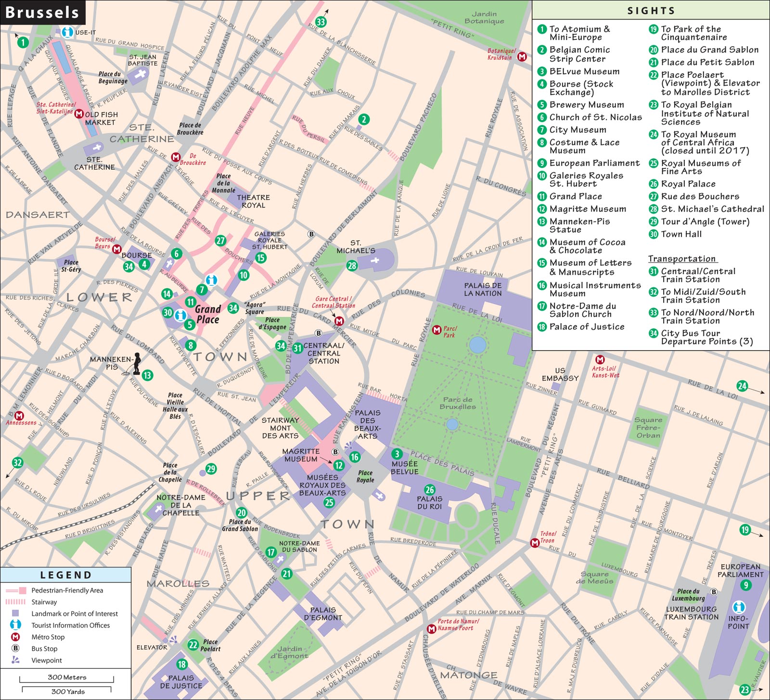Click 'Grand Place' entry in Sights list
770x700 pixels.
pos(576,196)
